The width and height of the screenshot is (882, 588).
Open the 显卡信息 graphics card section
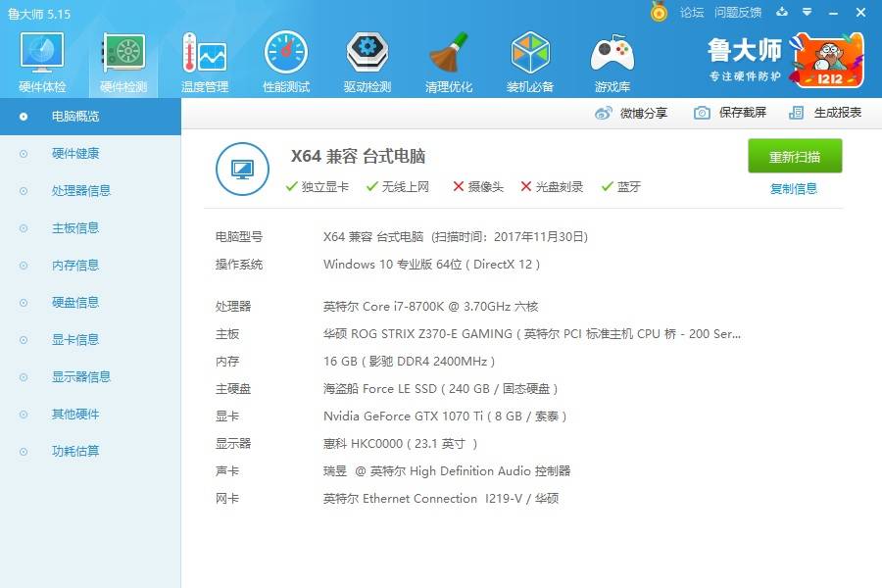(73, 339)
